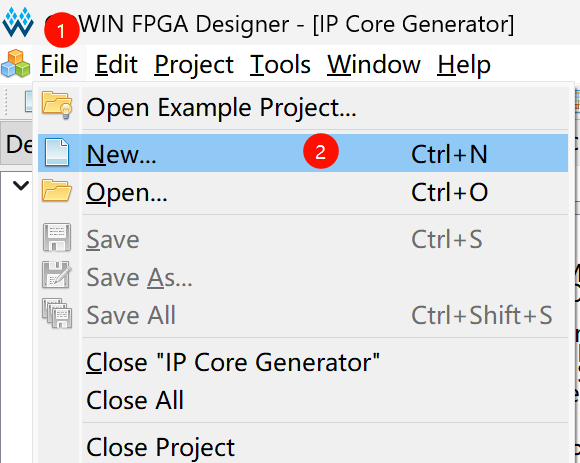Open the Tools menu
The height and width of the screenshot is (463, 580).
tap(280, 64)
